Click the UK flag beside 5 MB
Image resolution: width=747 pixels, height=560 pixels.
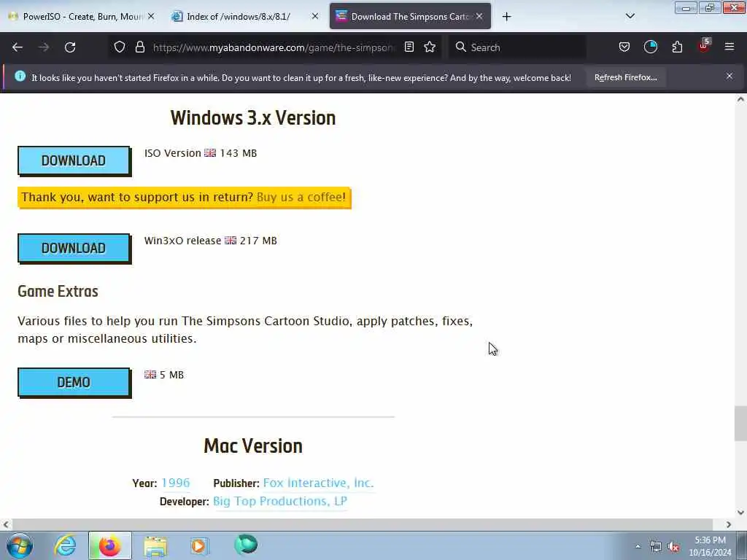[150, 375]
